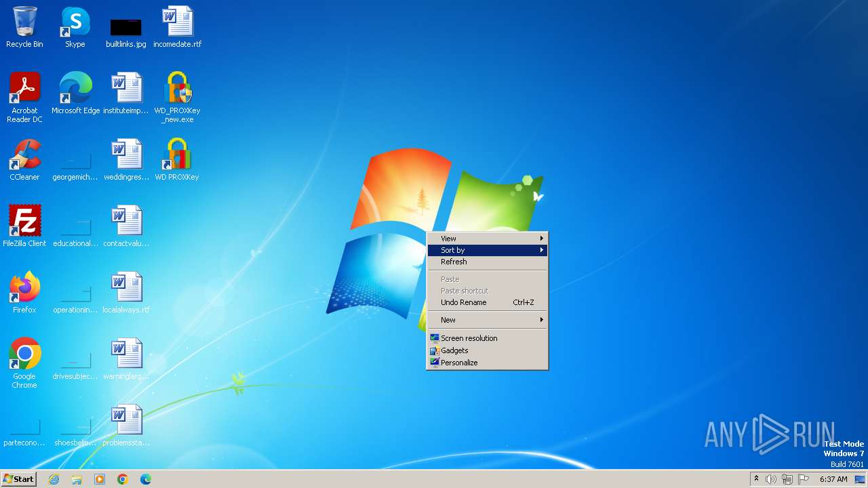
Task: Select the weddingres... Word document
Action: coord(126,160)
